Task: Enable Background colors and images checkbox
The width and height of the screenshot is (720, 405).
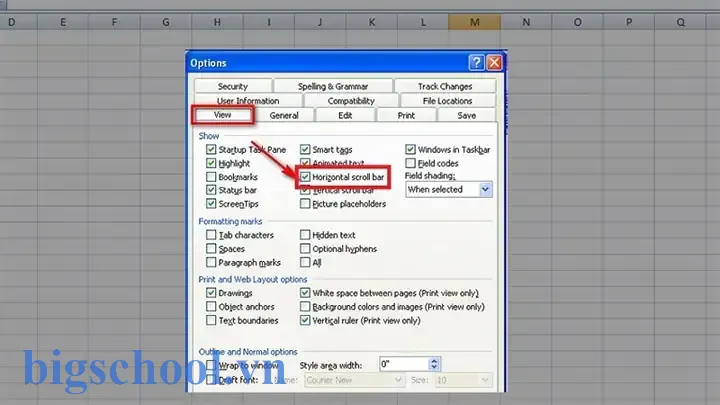Action: click(x=305, y=306)
